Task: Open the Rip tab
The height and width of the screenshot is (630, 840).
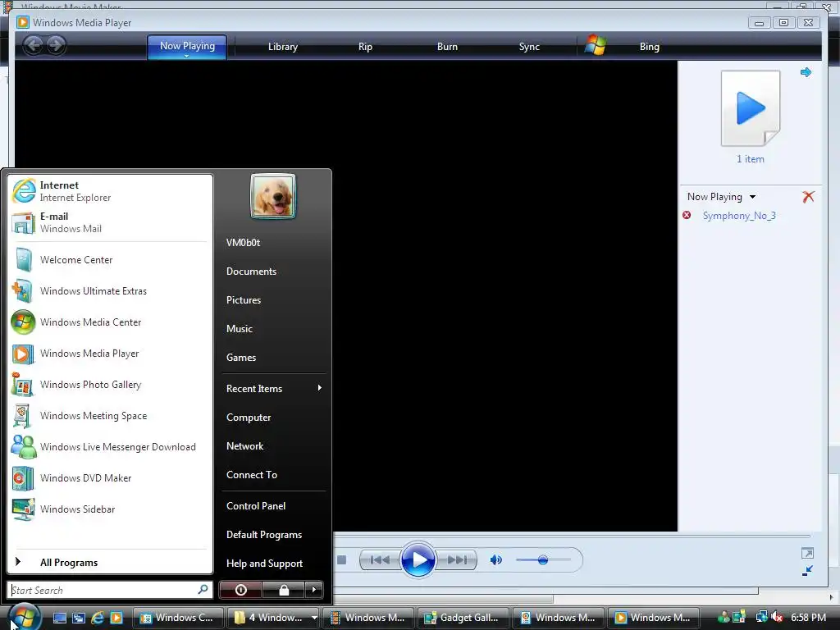Action: 365,47
